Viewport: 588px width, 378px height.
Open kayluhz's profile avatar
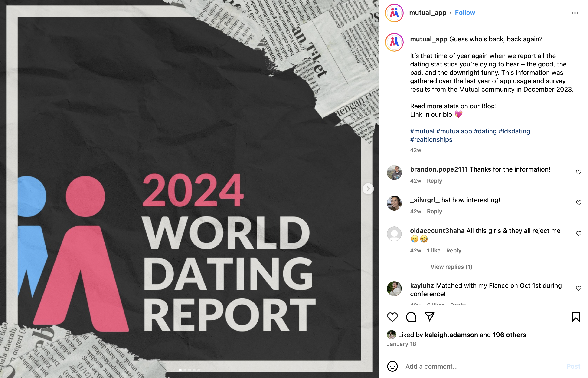tap(394, 289)
